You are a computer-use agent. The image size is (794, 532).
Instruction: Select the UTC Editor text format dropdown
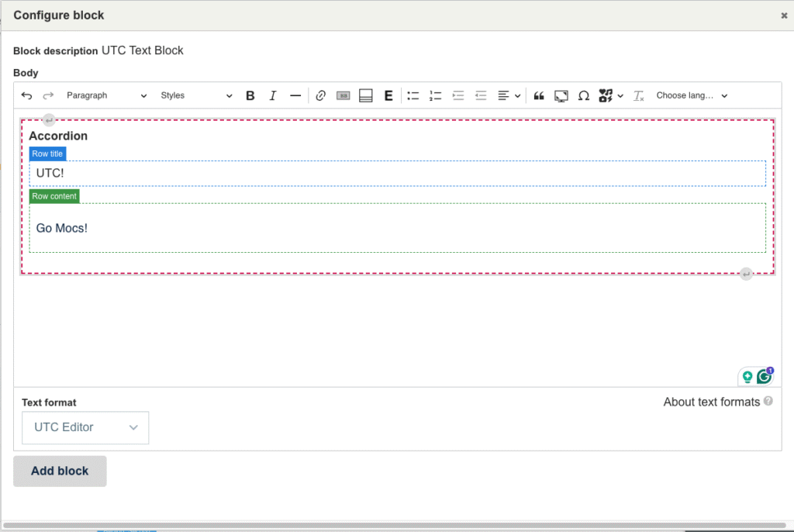85,427
